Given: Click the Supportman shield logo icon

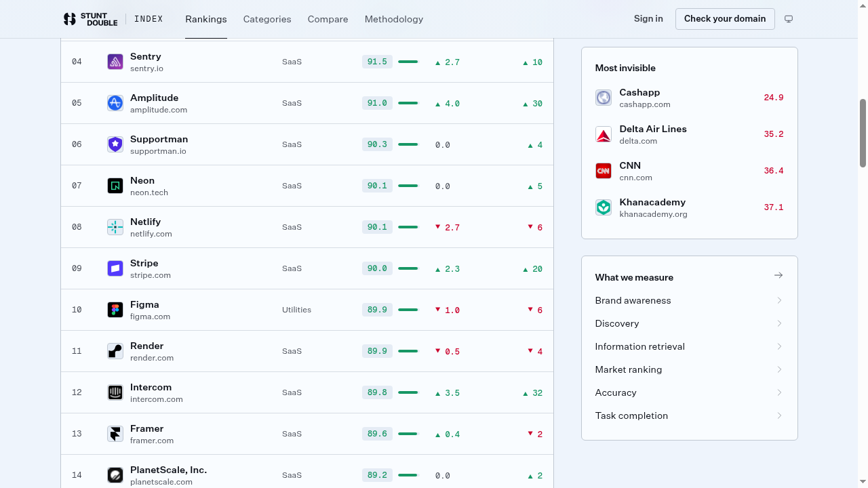Looking at the screenshot, I should click(x=115, y=144).
